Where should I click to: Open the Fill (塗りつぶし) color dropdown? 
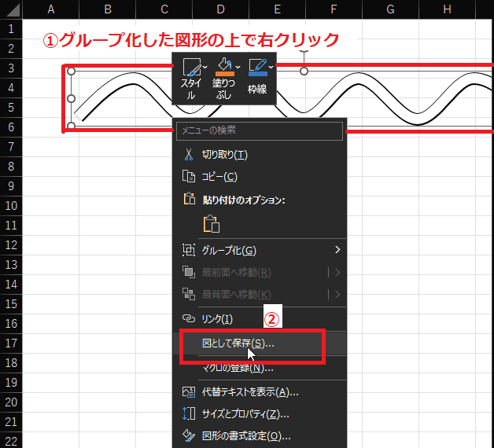[238, 66]
